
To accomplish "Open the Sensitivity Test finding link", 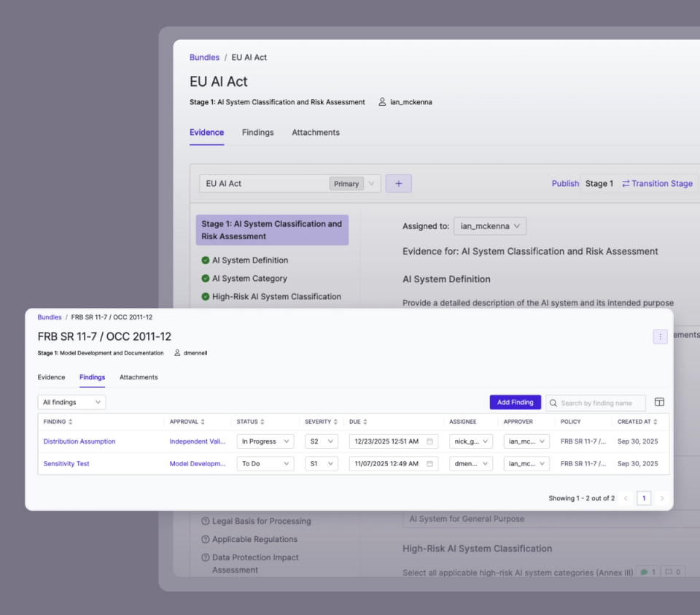I will tap(66, 463).
